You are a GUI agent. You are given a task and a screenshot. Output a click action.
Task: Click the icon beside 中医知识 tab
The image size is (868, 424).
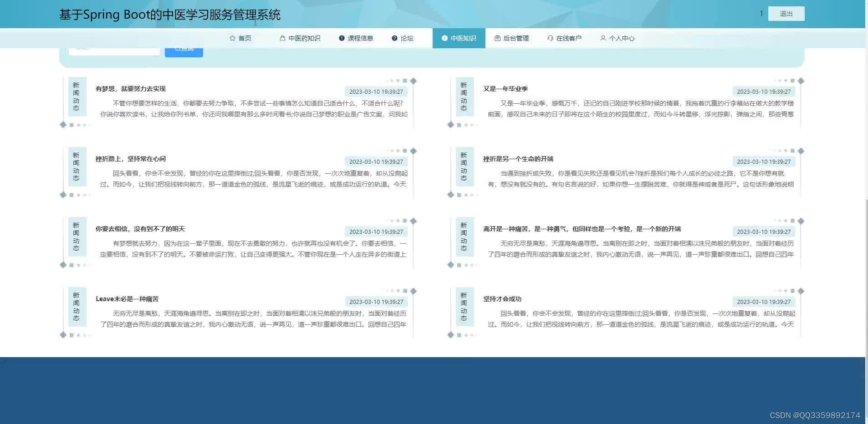click(x=444, y=38)
